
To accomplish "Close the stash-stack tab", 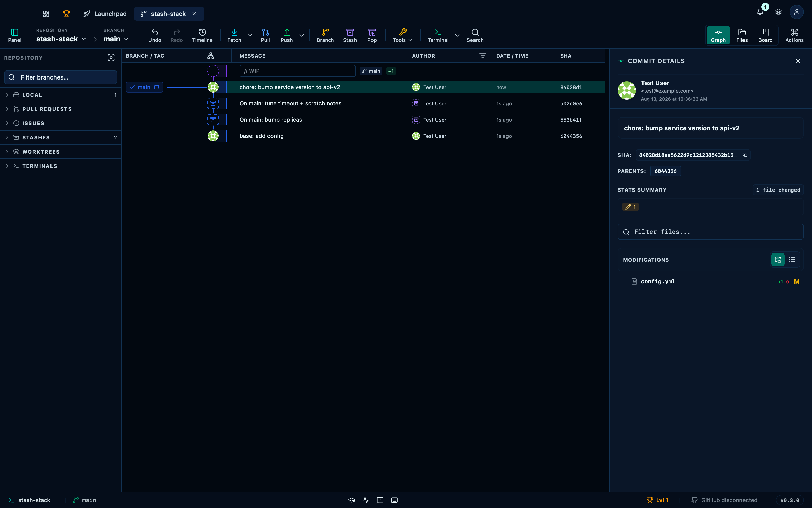I will (x=194, y=14).
